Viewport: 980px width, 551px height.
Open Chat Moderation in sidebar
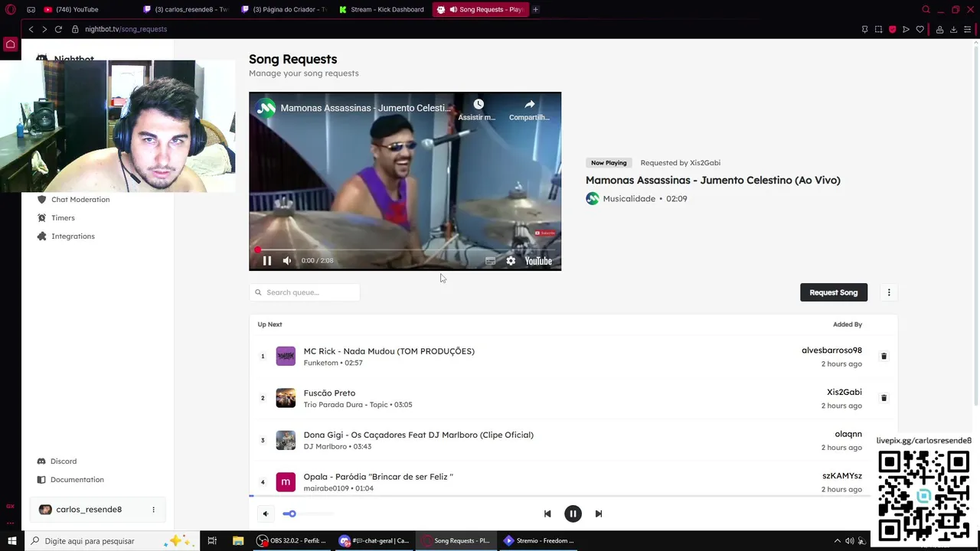[x=80, y=200]
